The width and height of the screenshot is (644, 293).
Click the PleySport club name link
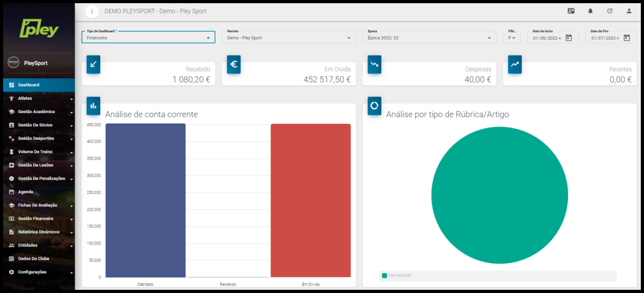[36, 63]
